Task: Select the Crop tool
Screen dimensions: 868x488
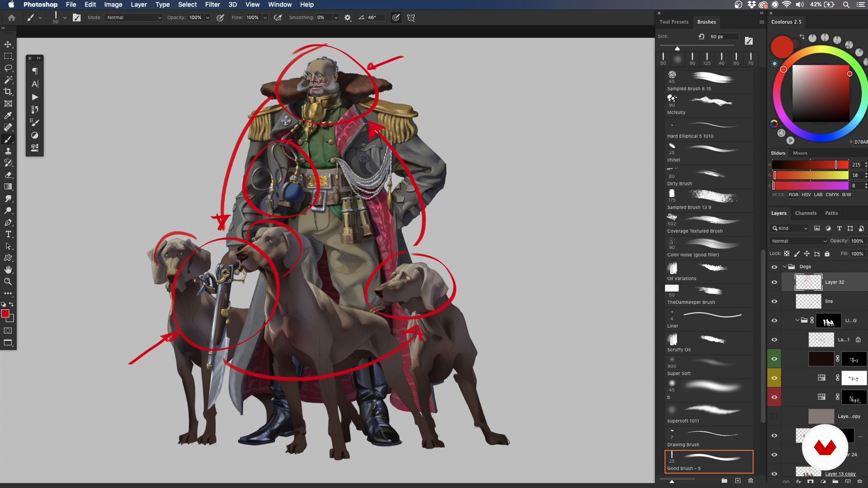Action: 8,91
